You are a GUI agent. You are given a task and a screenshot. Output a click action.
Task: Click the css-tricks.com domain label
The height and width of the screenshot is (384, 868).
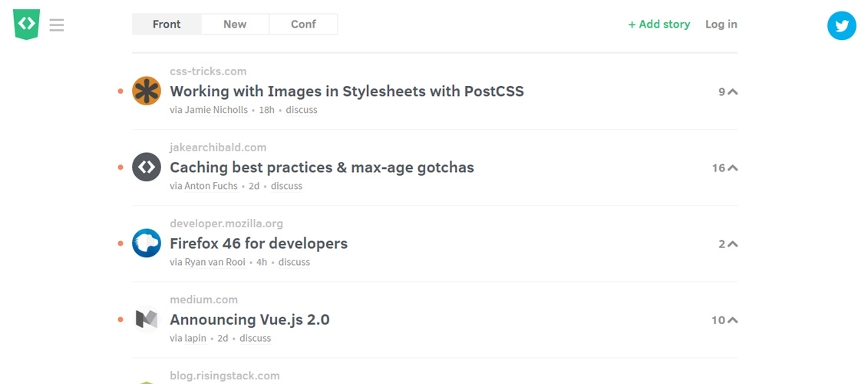(208, 71)
